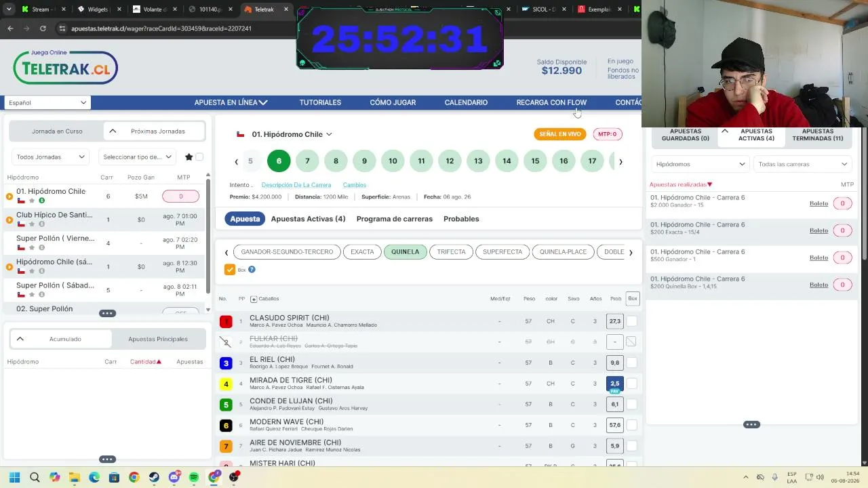Click the Box column header button

pyautogui.click(x=633, y=299)
